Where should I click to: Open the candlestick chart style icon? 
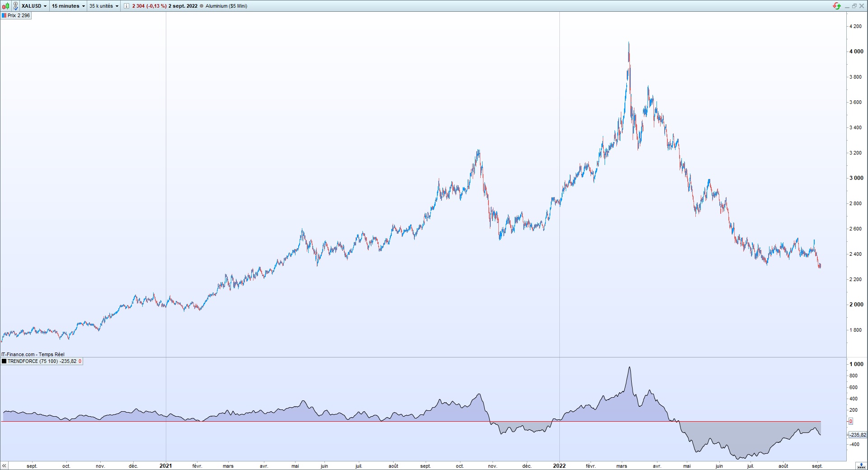pos(5,6)
